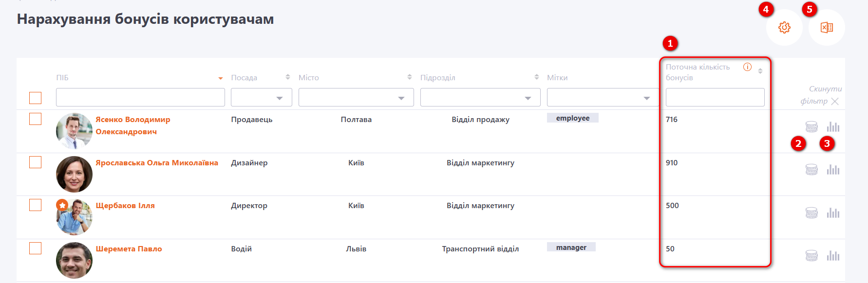Click coins icon in Ярославська Ольга row
The height and width of the screenshot is (283, 868).
click(811, 170)
